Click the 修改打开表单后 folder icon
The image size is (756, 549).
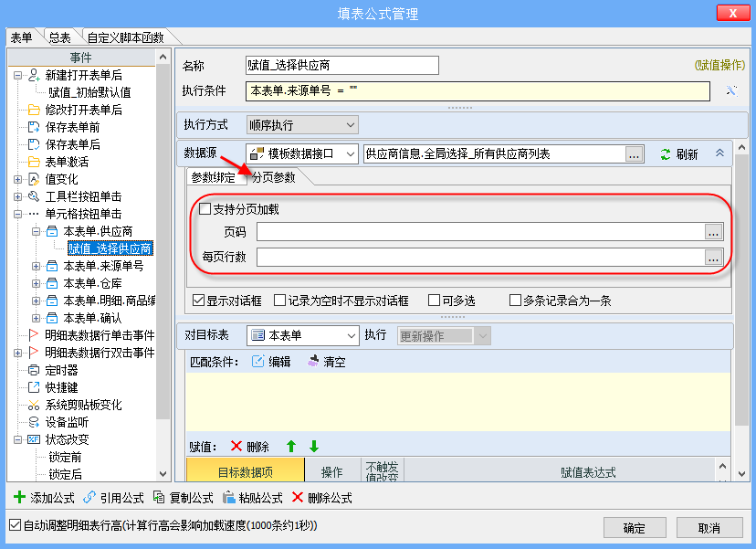(x=34, y=110)
